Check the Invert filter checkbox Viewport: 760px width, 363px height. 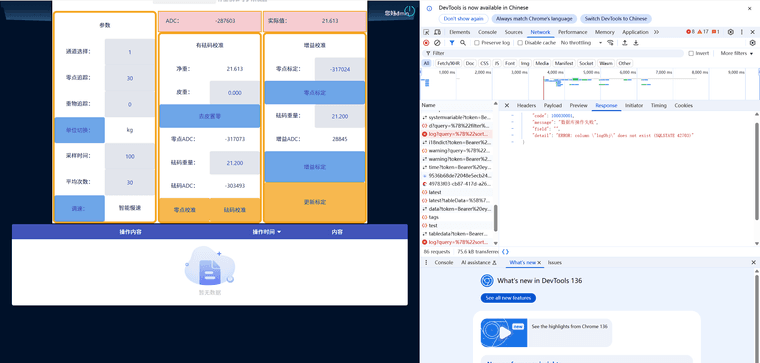[691, 53]
